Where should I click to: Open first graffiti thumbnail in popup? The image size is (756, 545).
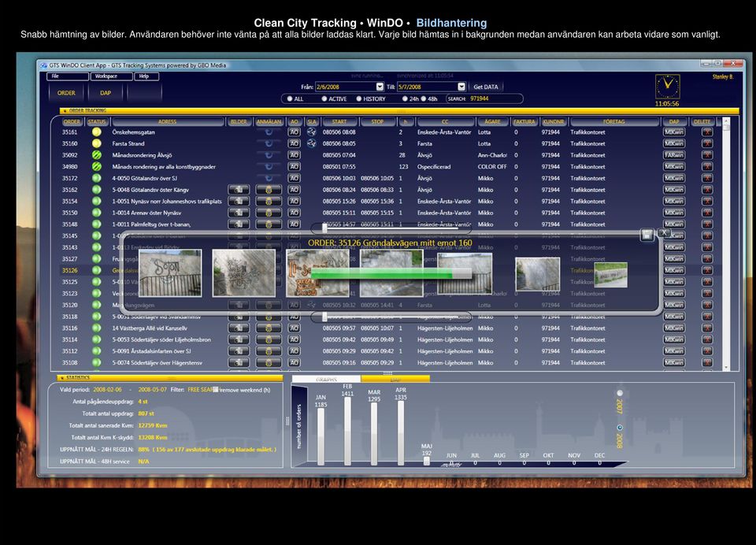tap(170, 272)
